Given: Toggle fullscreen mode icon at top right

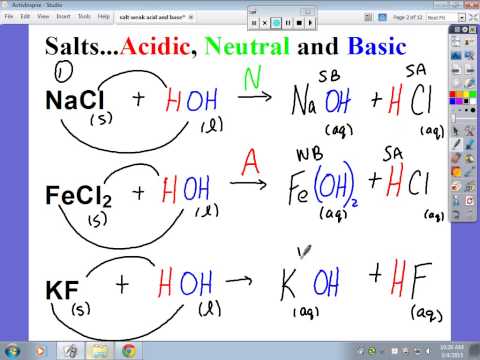Looking at the screenshot, I should click(x=473, y=18).
